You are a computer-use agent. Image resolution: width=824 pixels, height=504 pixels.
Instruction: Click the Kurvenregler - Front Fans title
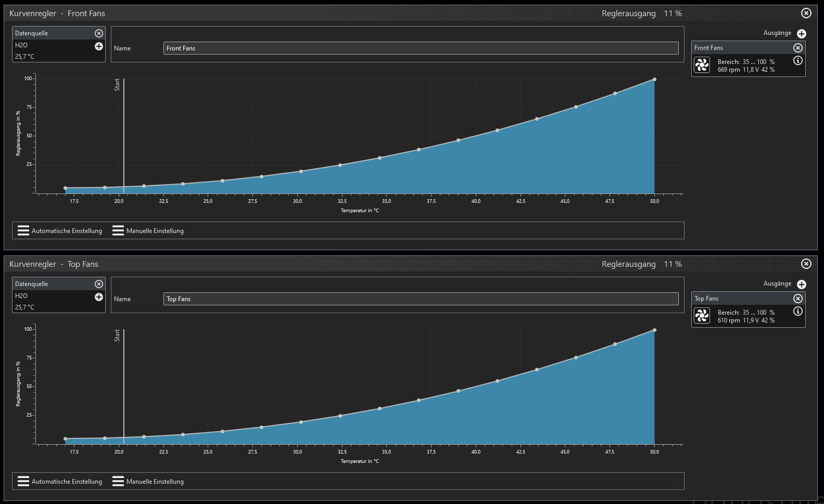click(57, 14)
